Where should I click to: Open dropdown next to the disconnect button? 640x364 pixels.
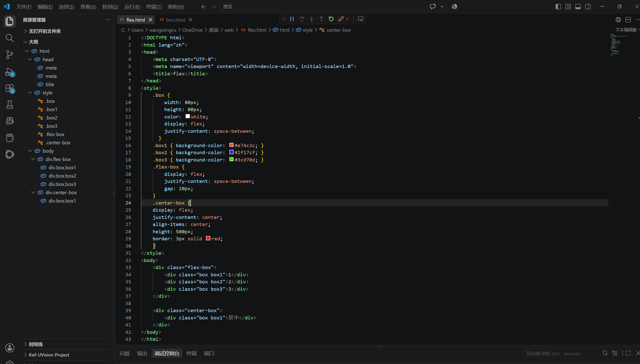347,19
